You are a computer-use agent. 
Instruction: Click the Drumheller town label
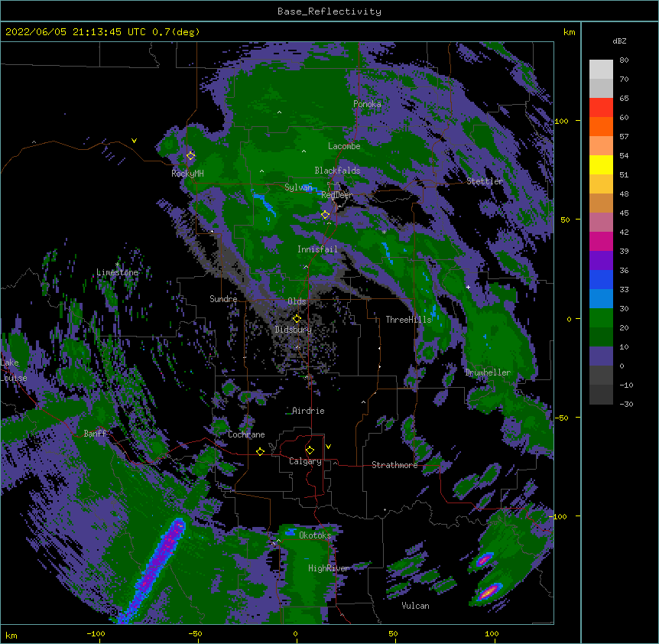tap(488, 372)
